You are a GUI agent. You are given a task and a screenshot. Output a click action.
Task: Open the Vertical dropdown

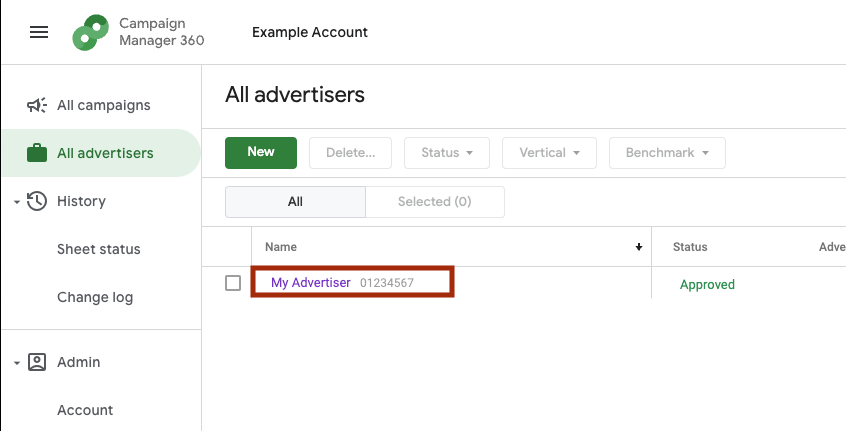coord(549,153)
